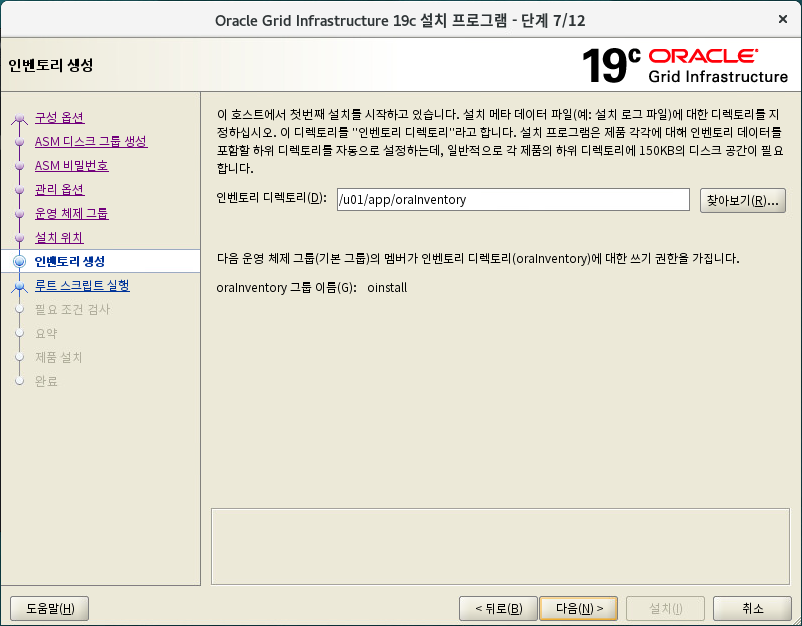The image size is (802, 626).
Task: Proceed with 다음(N) > button
Action: click(x=578, y=609)
